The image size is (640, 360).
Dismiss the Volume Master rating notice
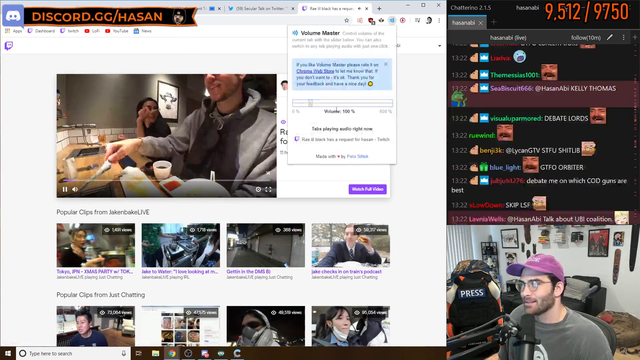pos(386,64)
